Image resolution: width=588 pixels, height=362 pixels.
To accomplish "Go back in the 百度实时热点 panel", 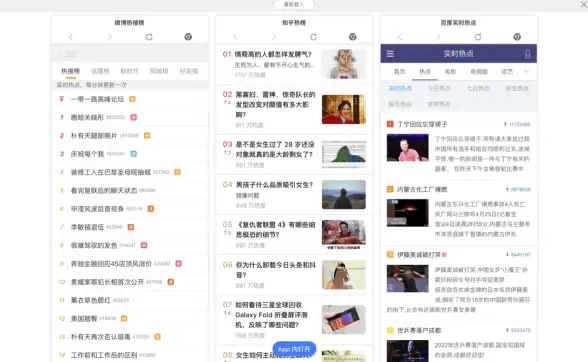I will pyautogui.click(x=400, y=37).
